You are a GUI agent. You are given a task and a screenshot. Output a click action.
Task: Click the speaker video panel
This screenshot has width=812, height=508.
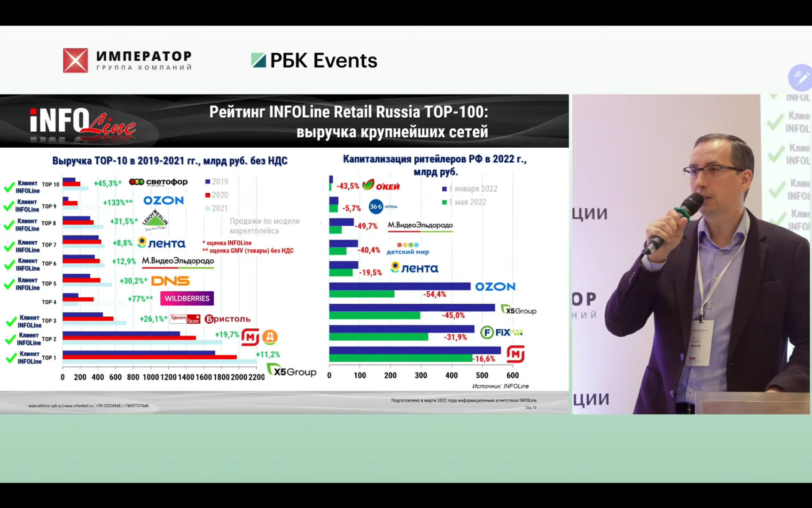pos(692,254)
